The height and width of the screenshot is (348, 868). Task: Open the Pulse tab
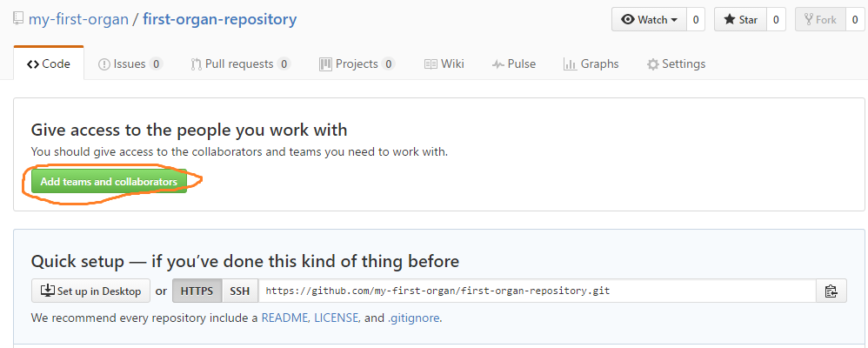point(514,64)
